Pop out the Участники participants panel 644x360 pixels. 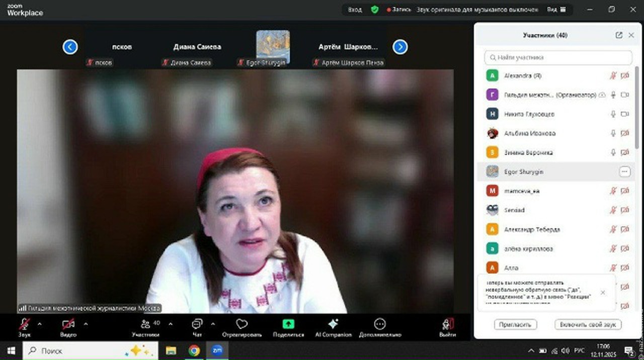click(619, 35)
